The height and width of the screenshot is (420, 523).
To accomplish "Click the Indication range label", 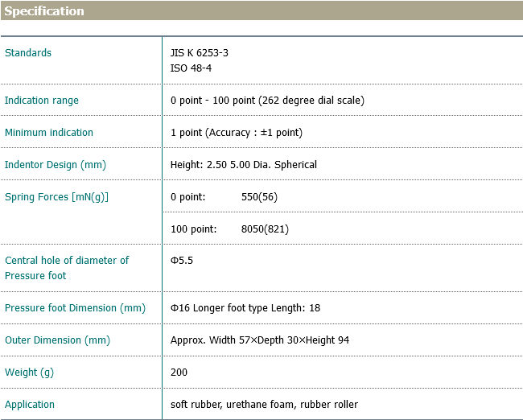I will tap(42, 101).
